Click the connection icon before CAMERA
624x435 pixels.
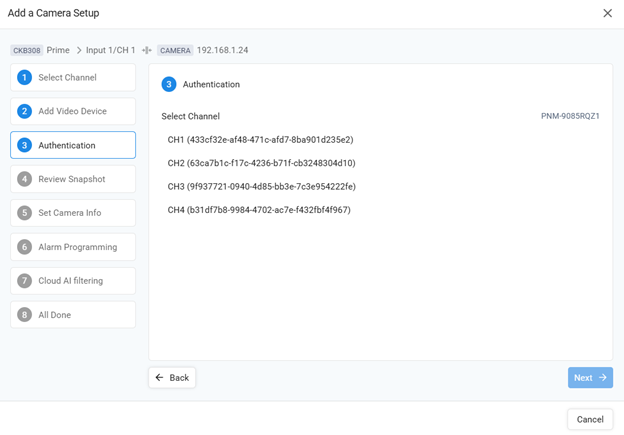(147, 50)
